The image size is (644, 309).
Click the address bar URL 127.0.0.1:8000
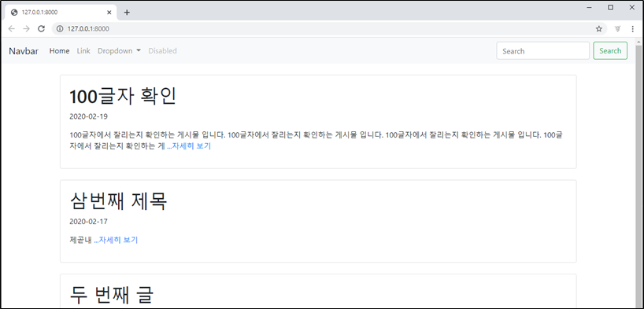coord(88,29)
